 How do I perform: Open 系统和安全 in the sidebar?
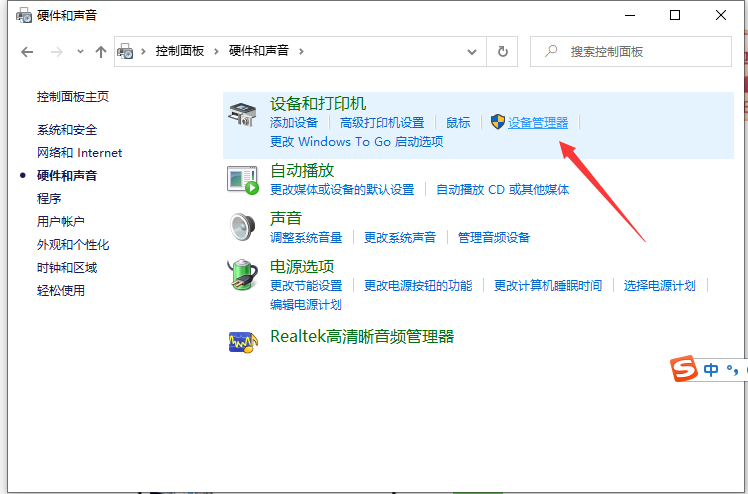pos(67,130)
